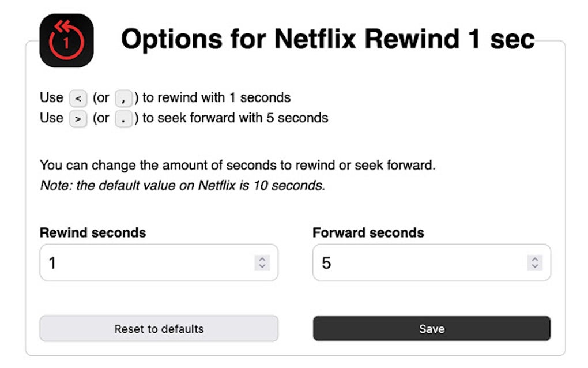Decrease Rewind seconds with the down arrow
Screen dimensions: 588x368
pyautogui.click(x=262, y=266)
